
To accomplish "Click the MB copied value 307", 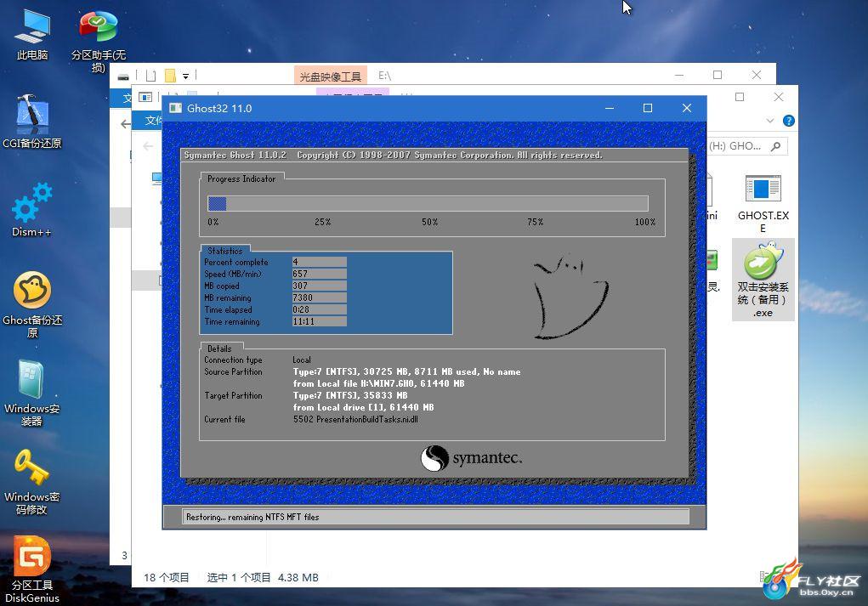I will pos(320,286).
